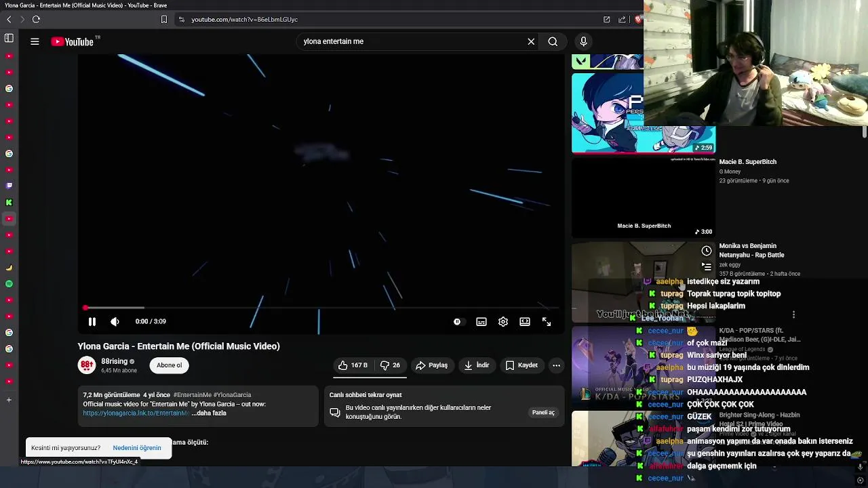Submit search with magnifier button
868x488 pixels.
click(x=553, y=41)
